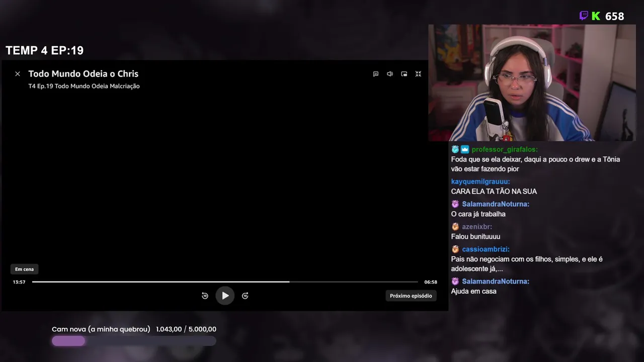Screen dimensions: 644x362
Task: Click the TEMP 4 EP:19 label
Action: pos(45,50)
